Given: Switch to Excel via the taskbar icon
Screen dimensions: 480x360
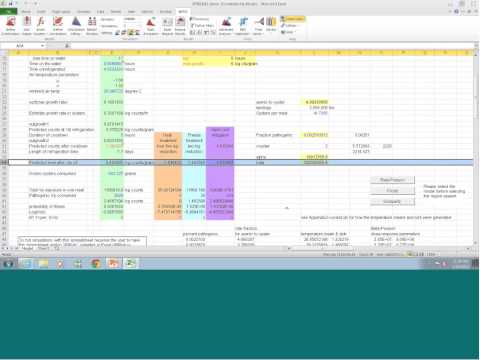Looking at the screenshot, I should pyautogui.click(x=131, y=264).
